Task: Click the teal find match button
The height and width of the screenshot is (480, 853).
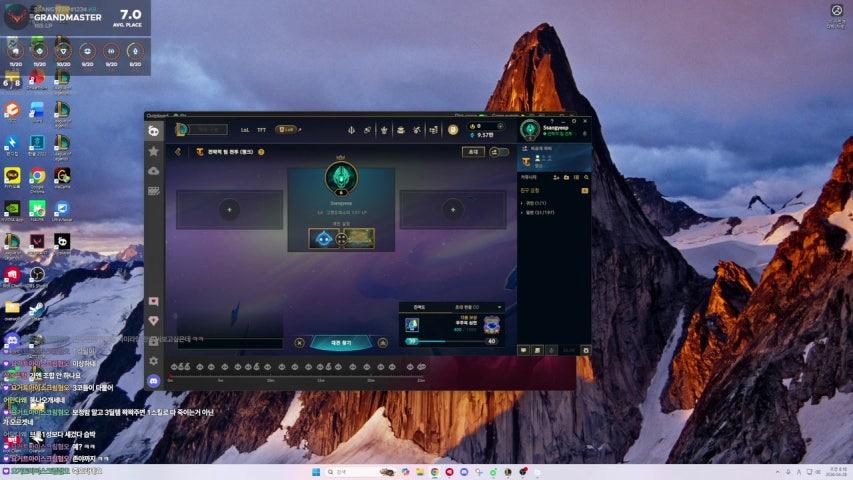Action: coord(341,343)
